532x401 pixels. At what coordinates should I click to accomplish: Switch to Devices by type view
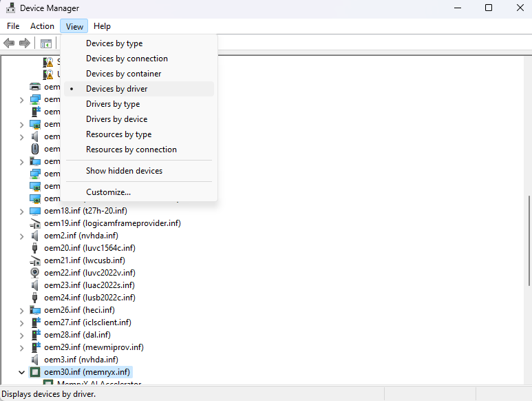click(114, 43)
